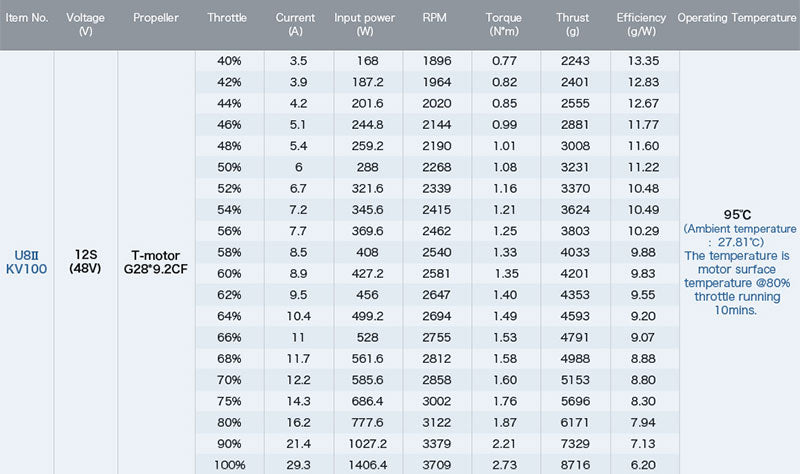800x474 pixels.
Task: Select the 3709 RPM value
Action: point(437,464)
